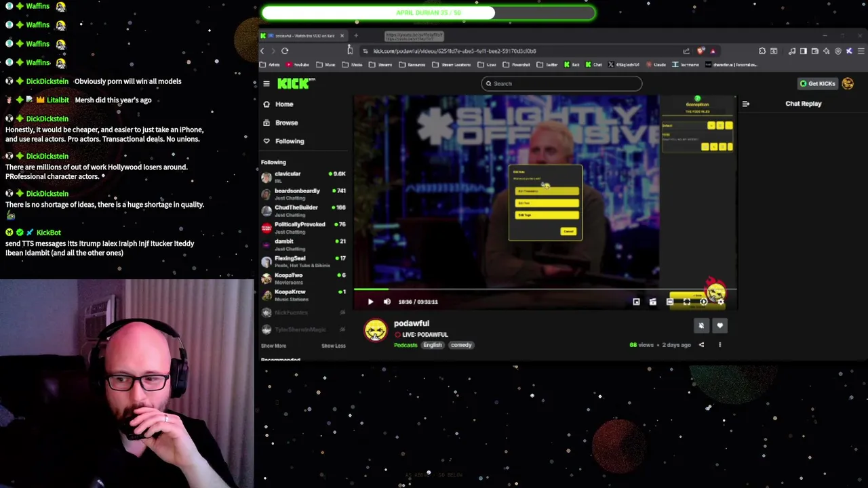The width and height of the screenshot is (868, 488).
Task: Open ChudTheBuilder channel
Action: coord(304,210)
